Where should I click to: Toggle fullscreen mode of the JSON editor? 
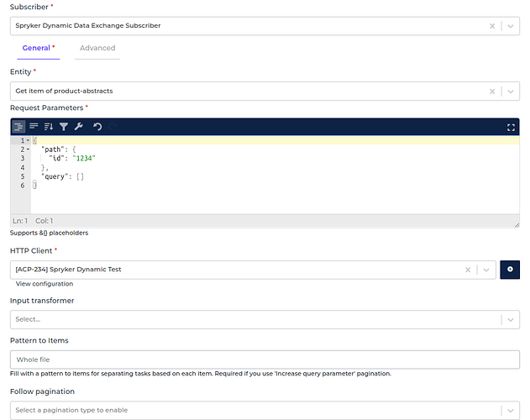(x=511, y=127)
